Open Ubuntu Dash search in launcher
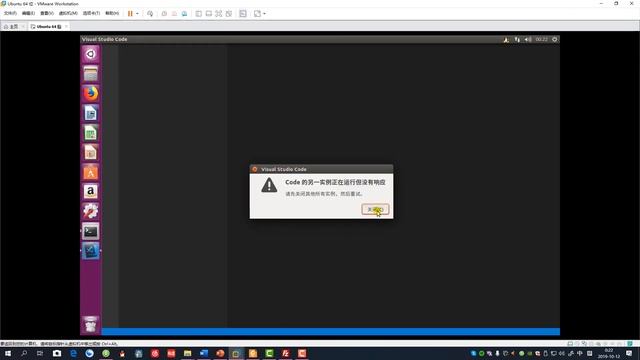 tap(91, 54)
